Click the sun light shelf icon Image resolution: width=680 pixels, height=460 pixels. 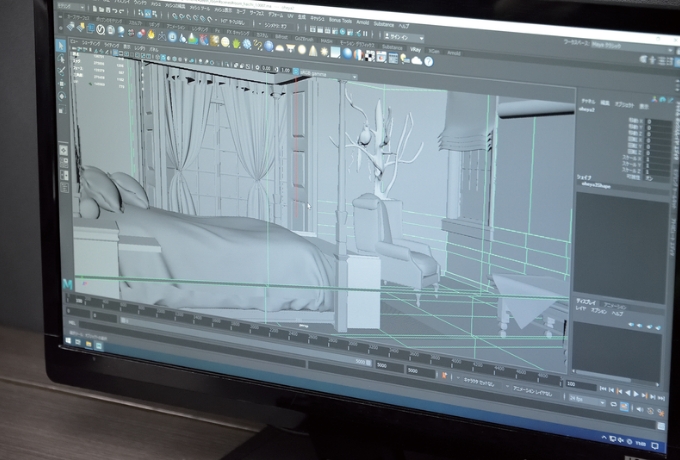click(324, 52)
